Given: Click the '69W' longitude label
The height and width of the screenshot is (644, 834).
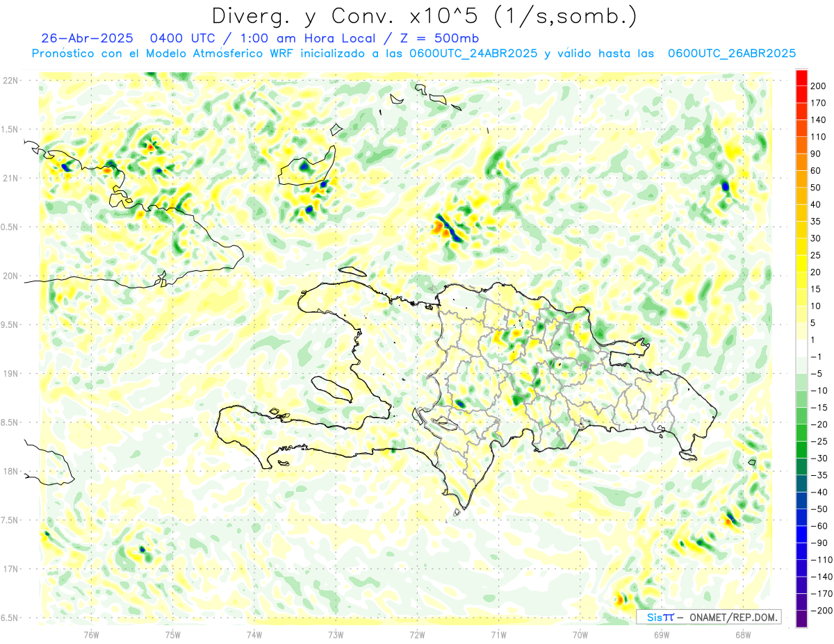Looking at the screenshot, I should click(x=662, y=634).
